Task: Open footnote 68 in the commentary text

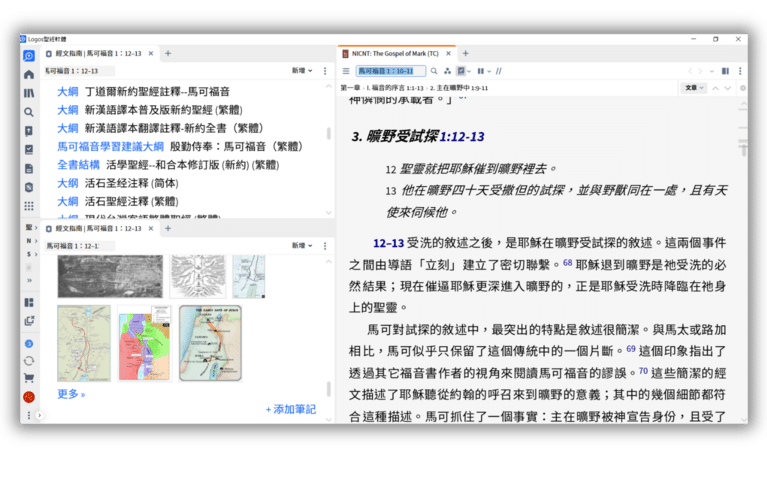Action: 567,263
